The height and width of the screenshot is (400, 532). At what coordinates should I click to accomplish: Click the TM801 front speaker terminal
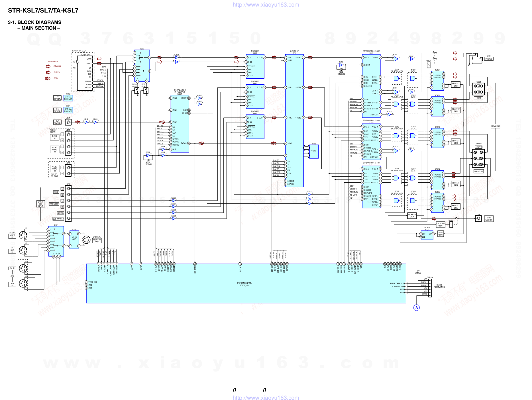click(478, 89)
